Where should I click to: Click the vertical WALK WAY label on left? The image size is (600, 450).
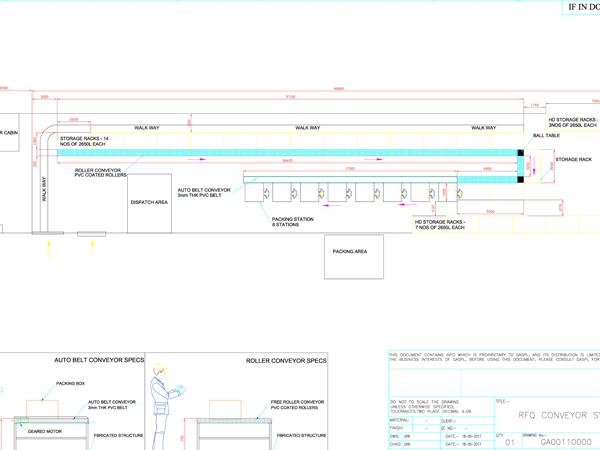[x=45, y=190]
